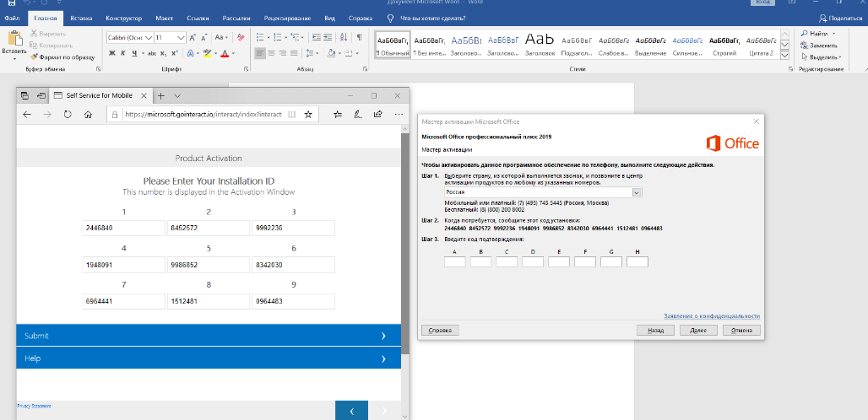Show tabs you've set aside in Edge
The width and height of the screenshot is (868, 420).
click(x=25, y=95)
